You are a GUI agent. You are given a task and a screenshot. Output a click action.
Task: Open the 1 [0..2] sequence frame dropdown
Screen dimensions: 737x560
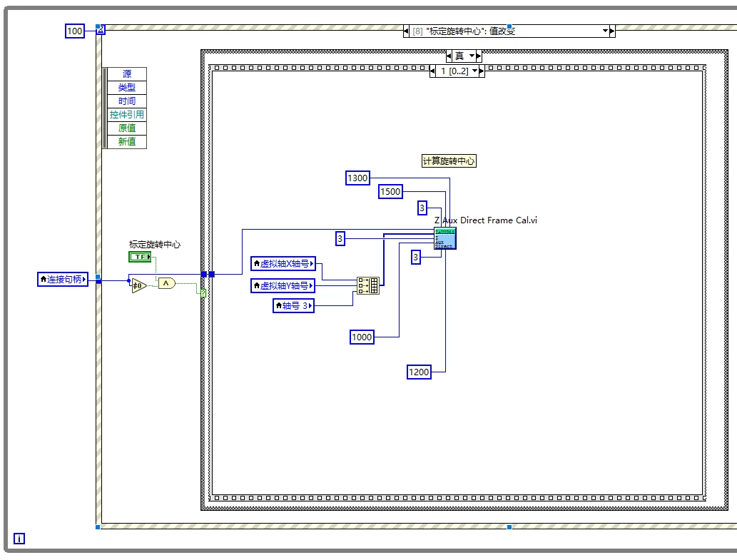474,71
